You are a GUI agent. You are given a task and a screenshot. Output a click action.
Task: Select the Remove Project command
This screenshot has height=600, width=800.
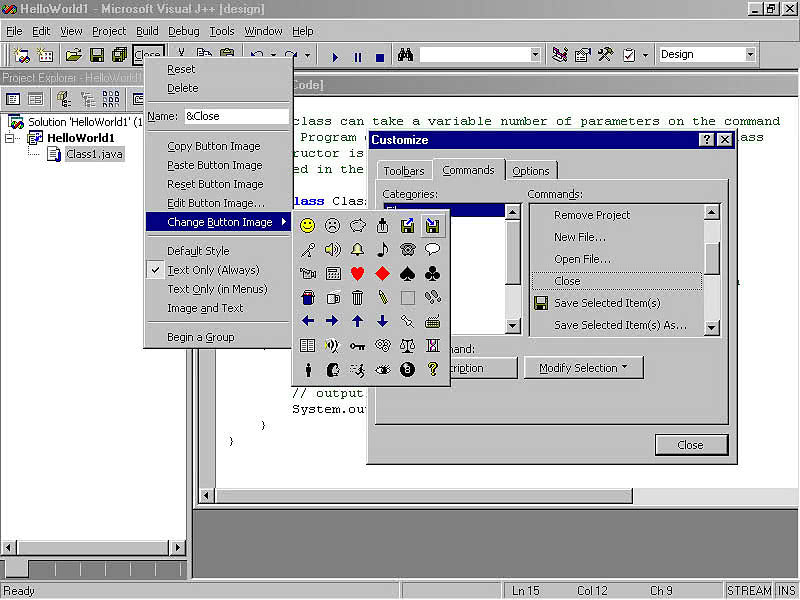[x=617, y=215]
